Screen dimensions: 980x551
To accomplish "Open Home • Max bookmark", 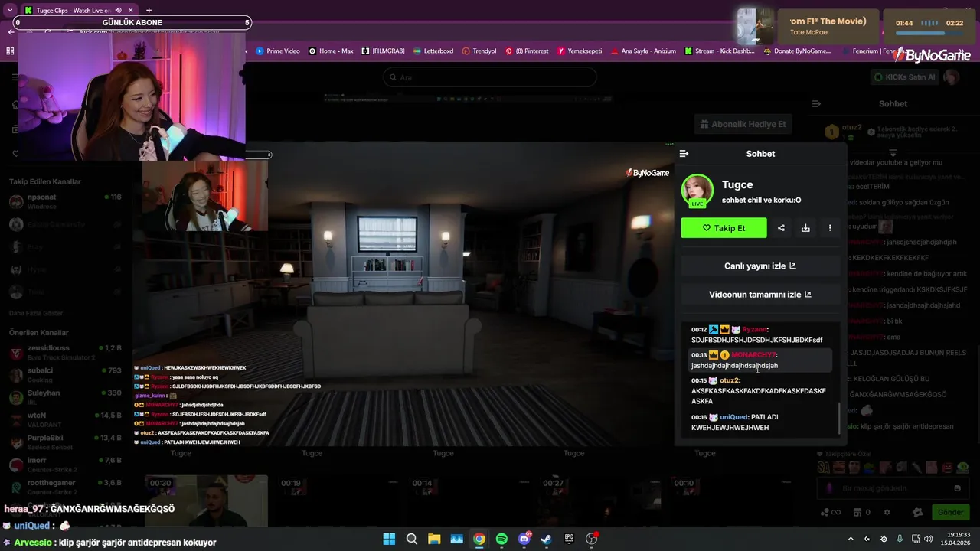I will pos(331,51).
